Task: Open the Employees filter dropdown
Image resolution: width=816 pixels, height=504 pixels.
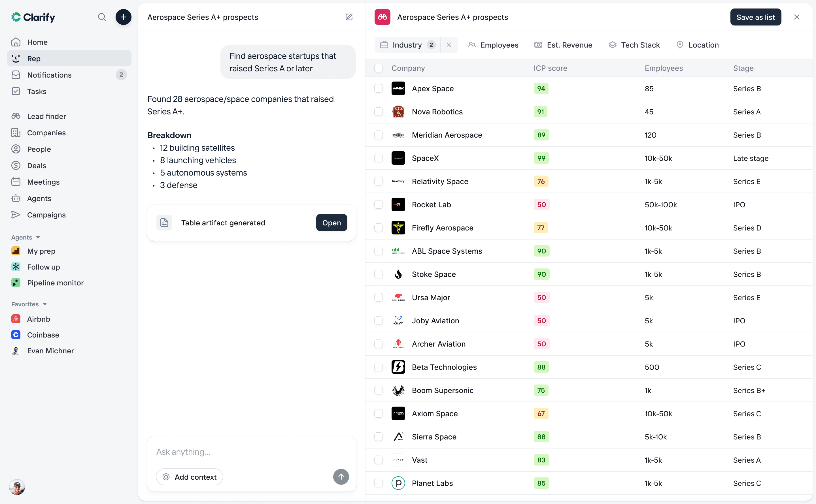Action: pyautogui.click(x=493, y=45)
